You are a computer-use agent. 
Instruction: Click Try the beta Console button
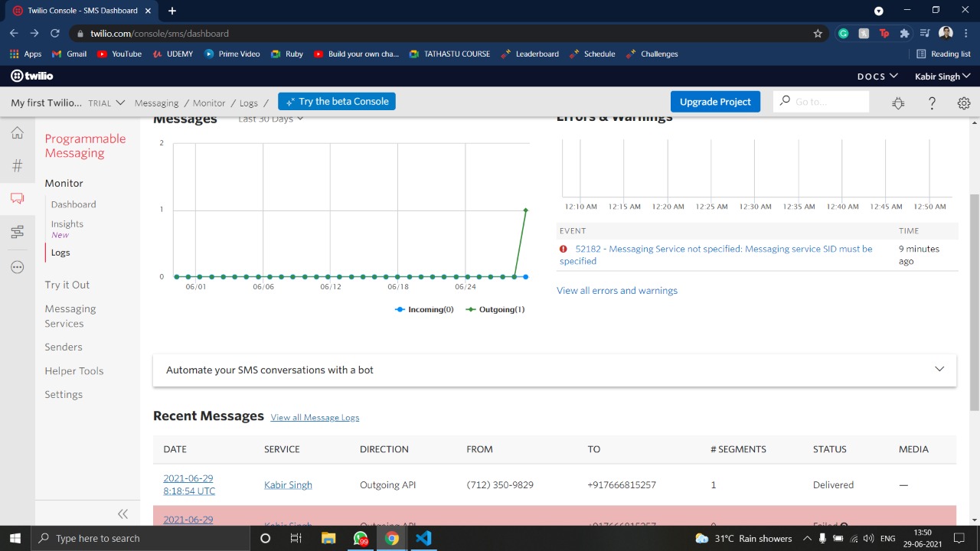tap(337, 101)
